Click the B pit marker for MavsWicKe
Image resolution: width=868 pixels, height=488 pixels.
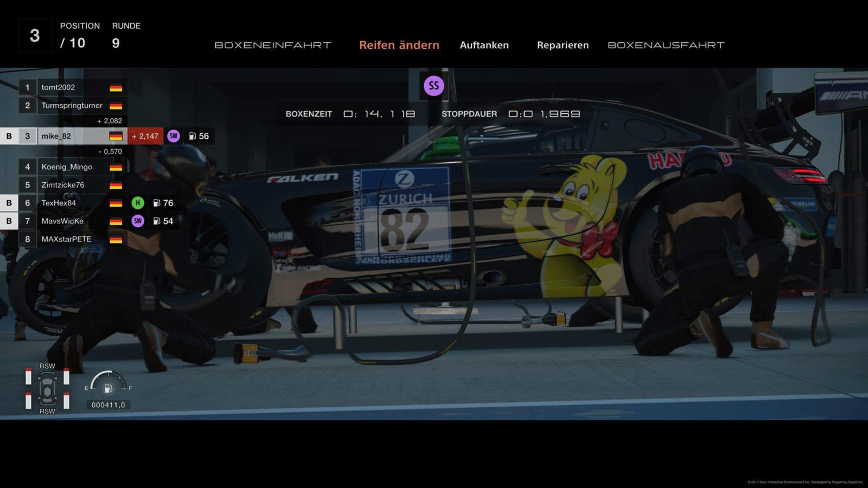click(9, 221)
